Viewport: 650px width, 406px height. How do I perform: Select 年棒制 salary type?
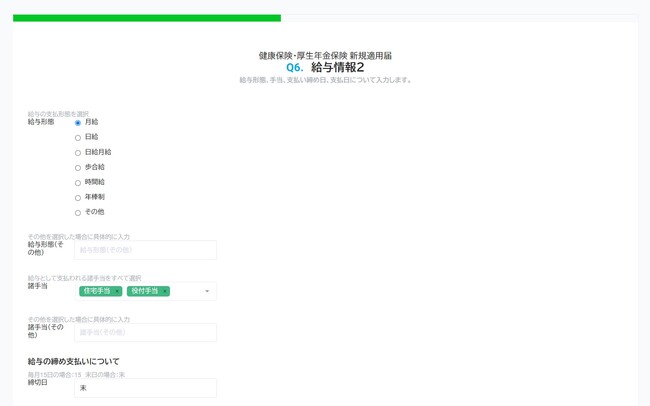(x=78, y=198)
